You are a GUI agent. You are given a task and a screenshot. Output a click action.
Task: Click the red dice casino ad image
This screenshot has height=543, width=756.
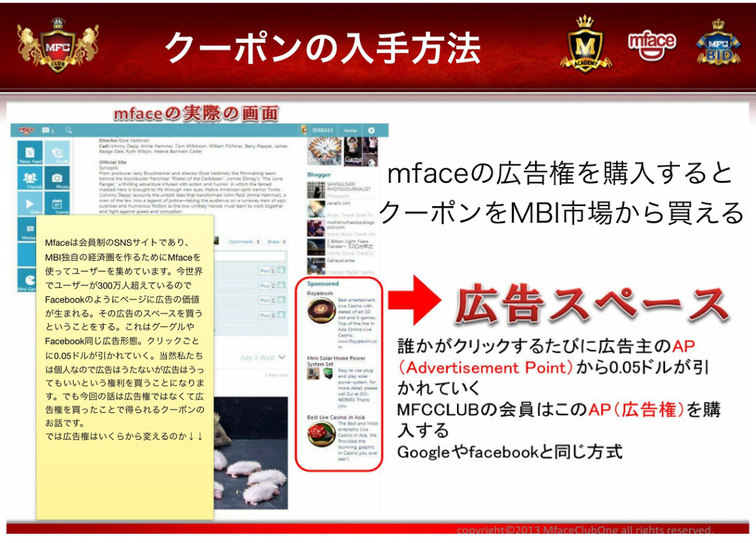[321, 434]
